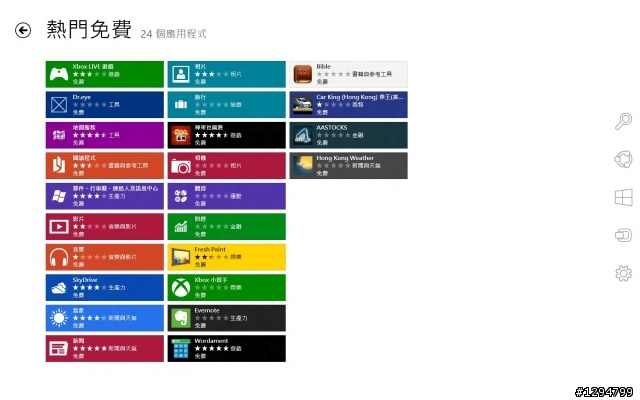Open the Share charm
This screenshot has width=640, height=400.
coord(623,159)
